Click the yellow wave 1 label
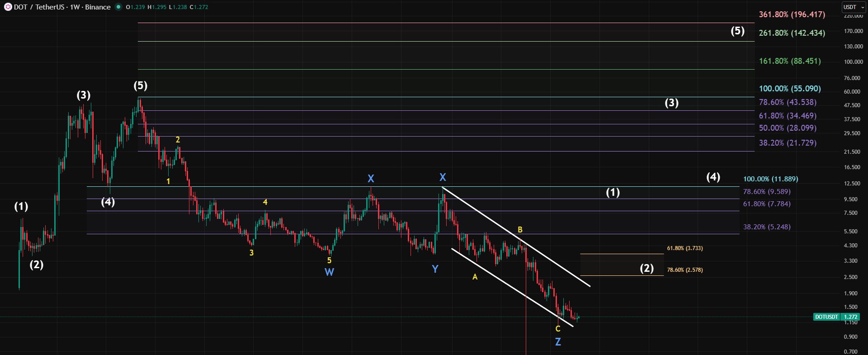This screenshot has height=355, width=868. (168, 181)
